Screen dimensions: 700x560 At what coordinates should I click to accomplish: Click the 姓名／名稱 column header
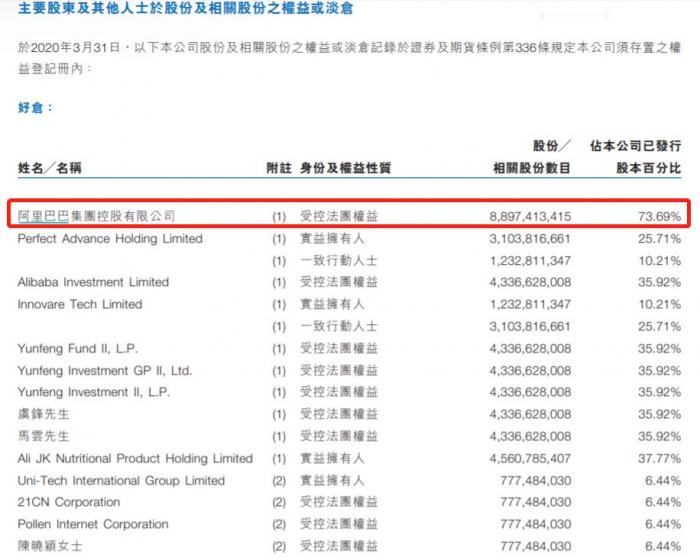(50, 168)
